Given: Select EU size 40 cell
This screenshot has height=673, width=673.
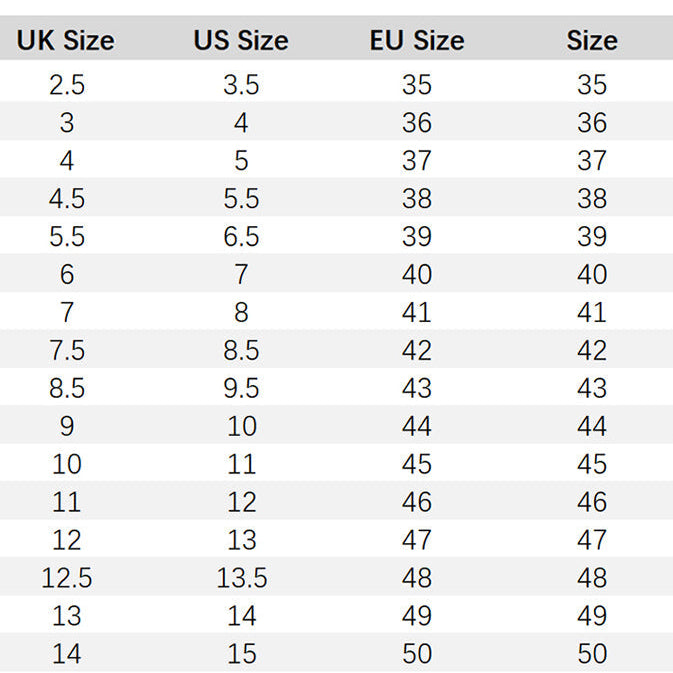Looking at the screenshot, I should coord(417,274).
